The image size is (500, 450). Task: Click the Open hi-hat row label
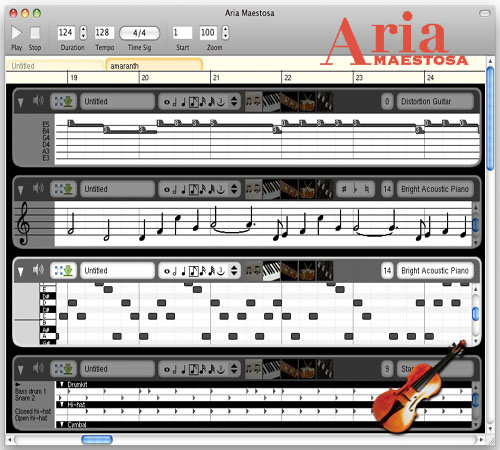click(x=31, y=418)
